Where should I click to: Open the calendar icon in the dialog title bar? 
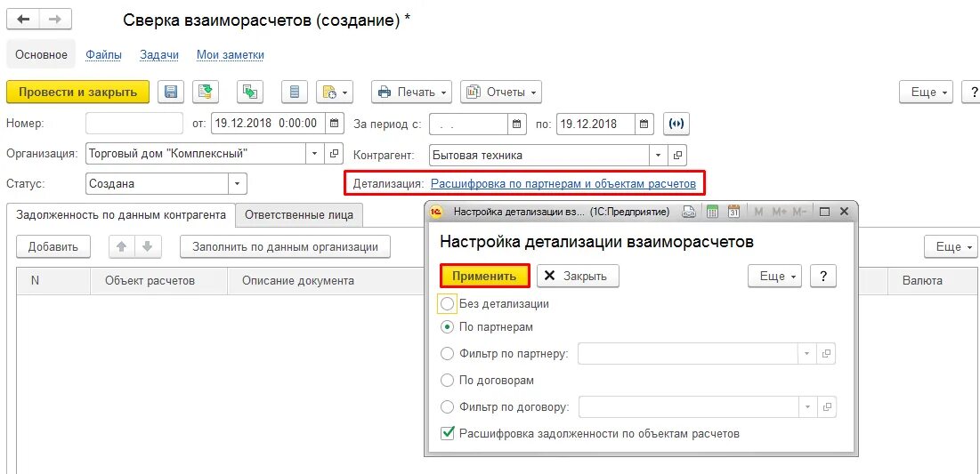733,213
